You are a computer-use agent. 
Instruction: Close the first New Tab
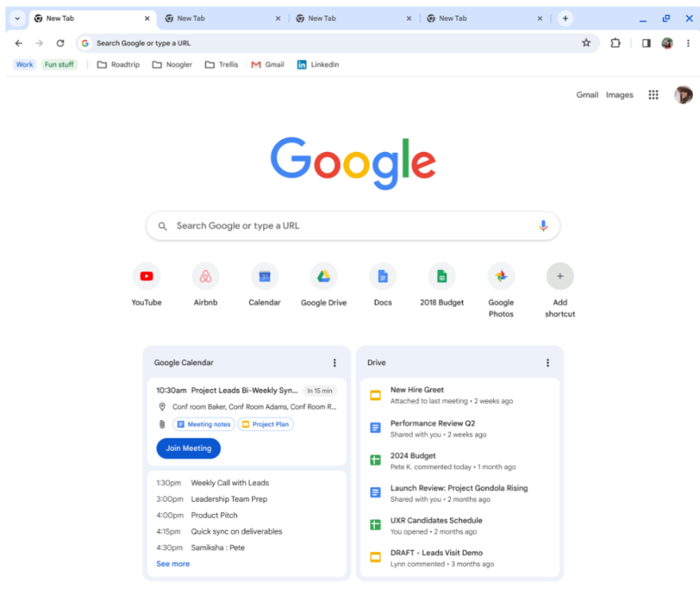click(x=147, y=18)
